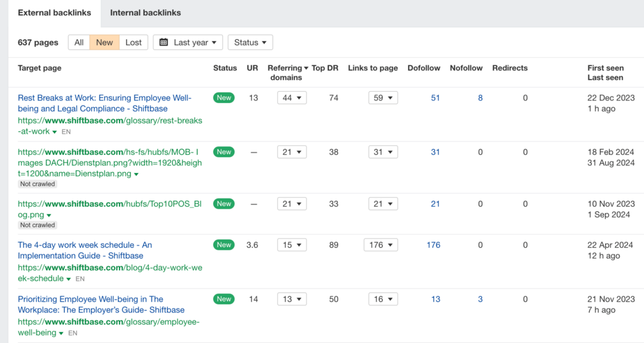Click the calendar icon in Last year filter
This screenshot has height=343, width=644.
(164, 42)
